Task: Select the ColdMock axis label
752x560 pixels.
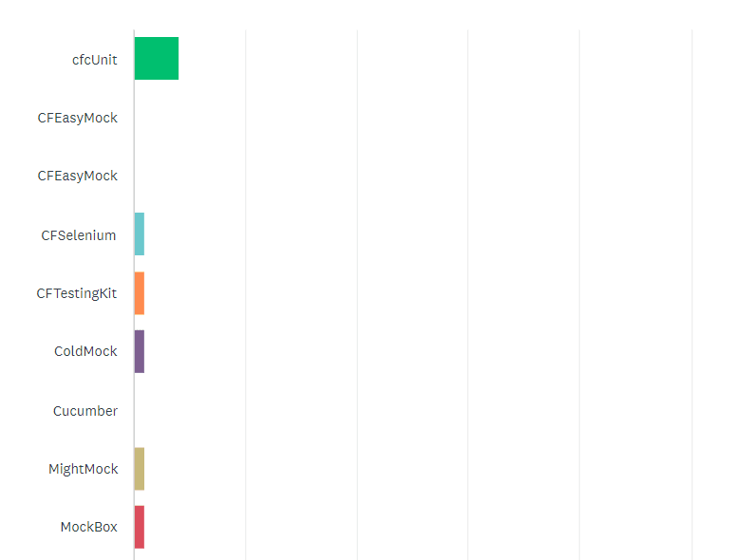Action: tap(85, 351)
